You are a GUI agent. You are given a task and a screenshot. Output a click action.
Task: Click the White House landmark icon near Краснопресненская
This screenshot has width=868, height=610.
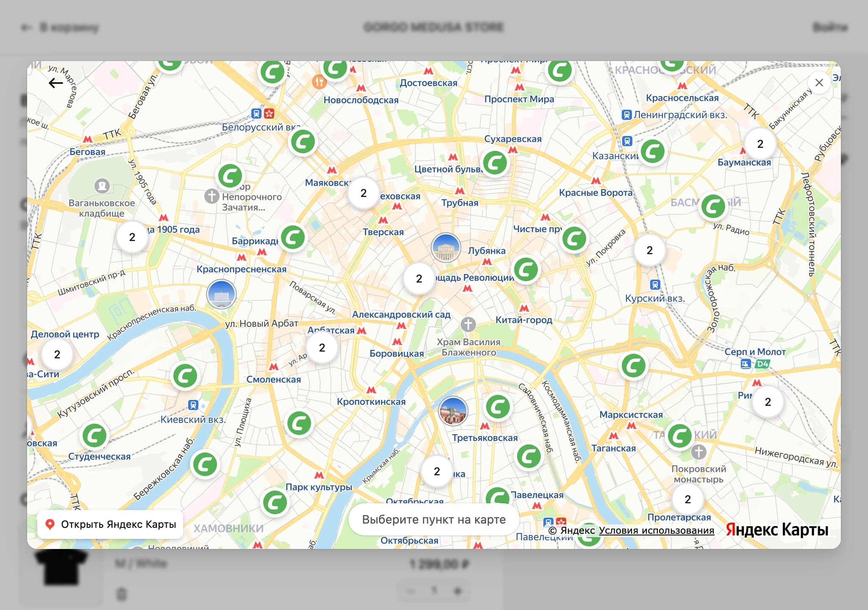[221, 294]
